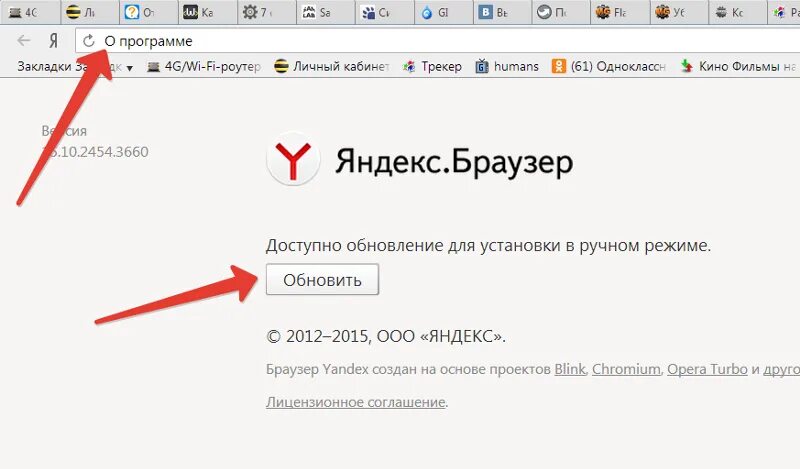Follow the Blink link

[x=569, y=369]
